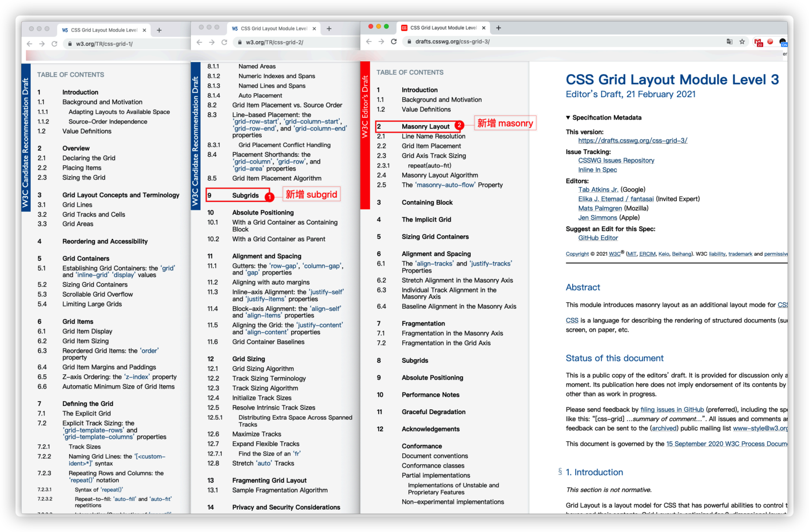Image resolution: width=809 pixels, height=532 pixels.
Task: Go forward in the css-grid-3 window
Action: coord(381,41)
